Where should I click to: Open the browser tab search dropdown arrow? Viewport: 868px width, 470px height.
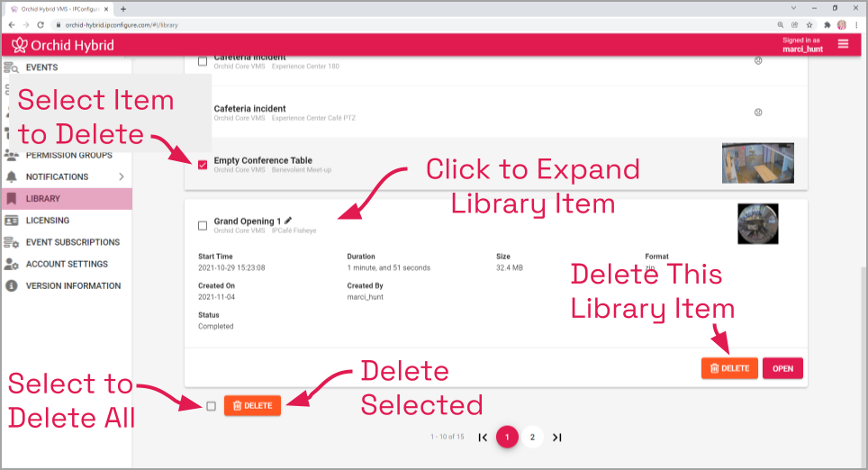793,8
